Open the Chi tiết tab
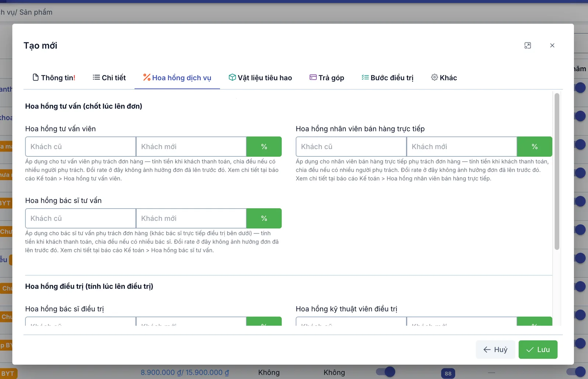Viewport: 588px width, 379px height. pyautogui.click(x=109, y=78)
